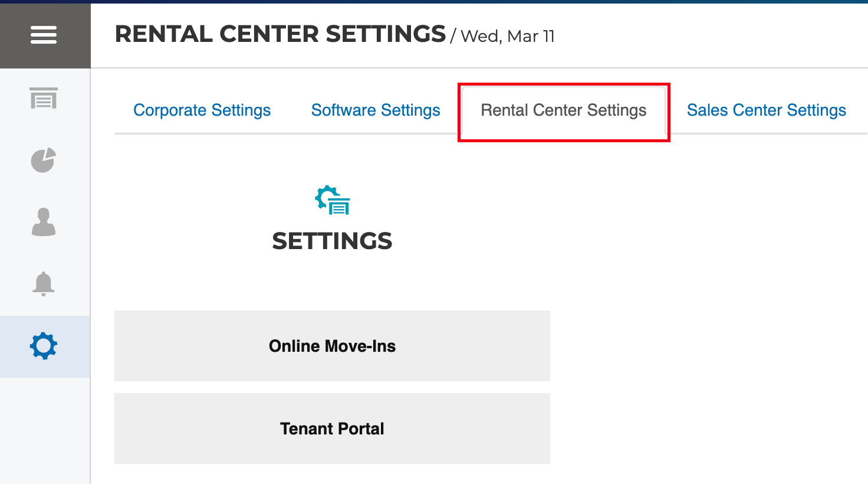The width and height of the screenshot is (868, 484).
Task: Select the Rental Center Settings tab
Action: click(563, 110)
